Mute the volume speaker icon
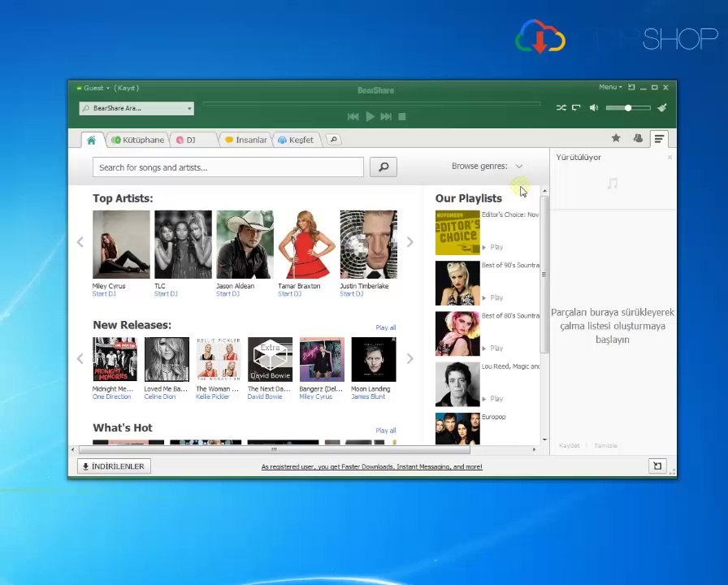728x585 pixels. tap(594, 107)
